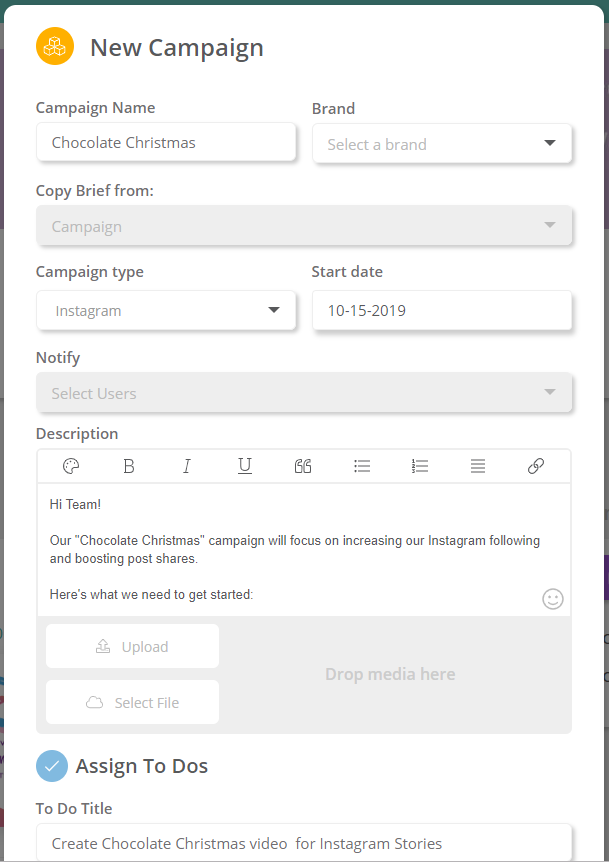Click the Select File button
Screen dimensions: 609x862
[x=132, y=702]
